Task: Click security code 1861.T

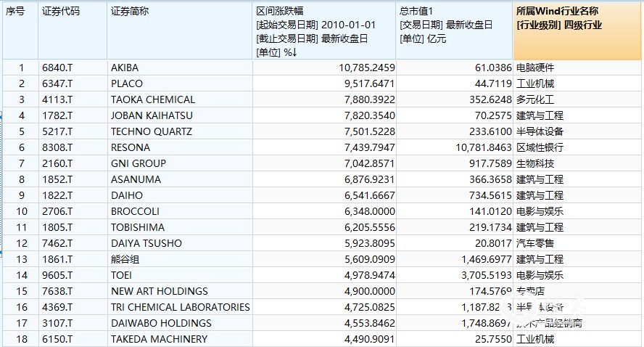Action: (57, 260)
